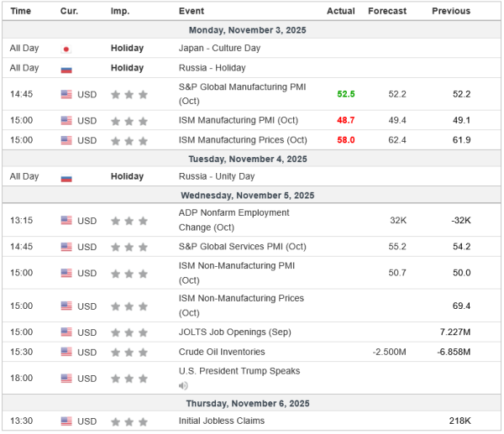Click the Forecast column header

[x=386, y=11]
